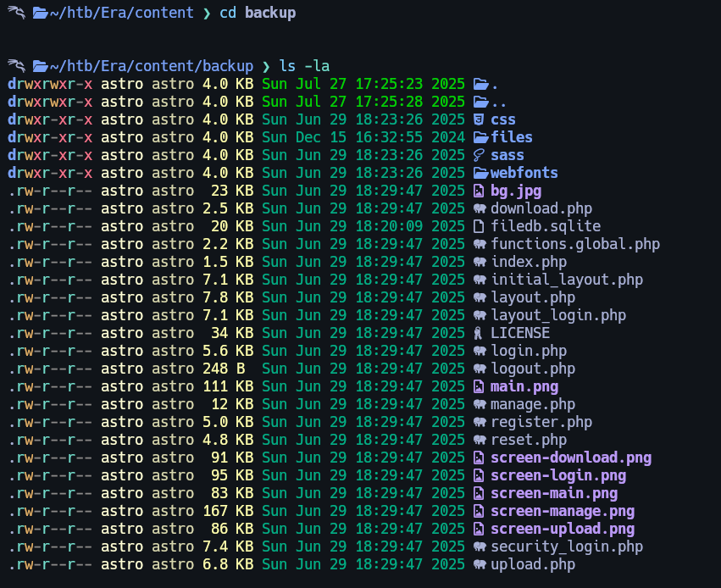Click the Dec 15 16:32:55 2024 timestamp

point(380,137)
